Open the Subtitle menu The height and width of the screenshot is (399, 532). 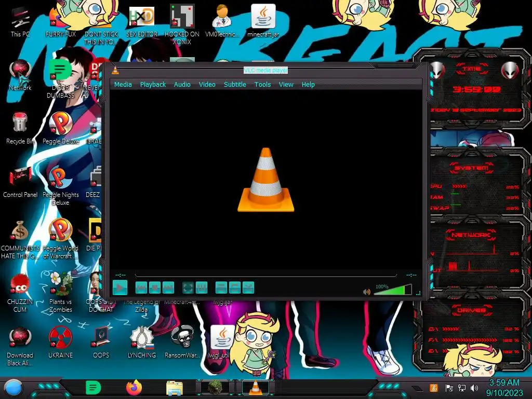point(235,85)
